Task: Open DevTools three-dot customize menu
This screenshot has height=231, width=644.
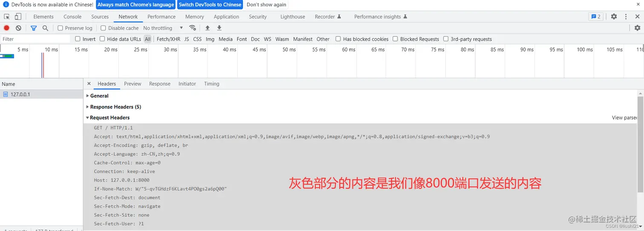Action: (626, 17)
